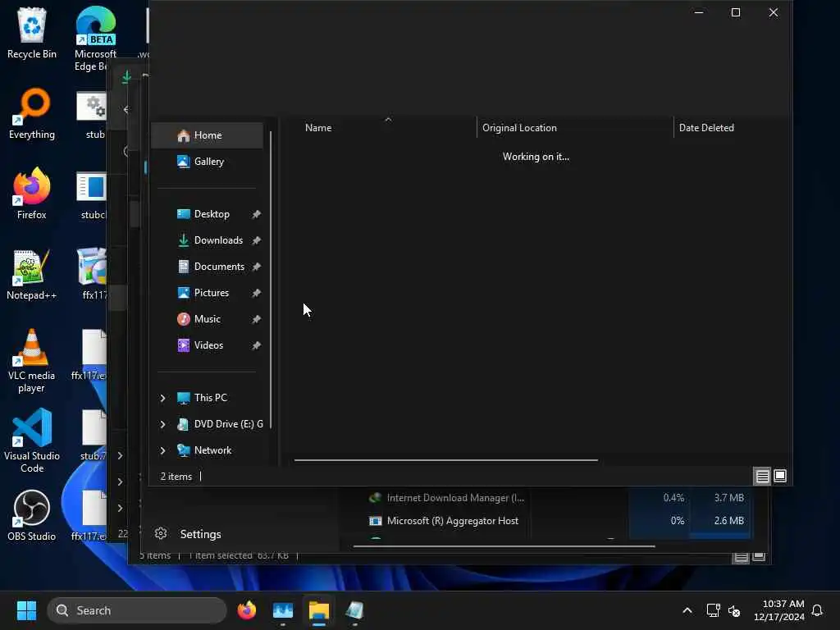Click the taskbar clock showing 10:37 AM
Viewport: 840px width, 630px height.
click(779, 610)
